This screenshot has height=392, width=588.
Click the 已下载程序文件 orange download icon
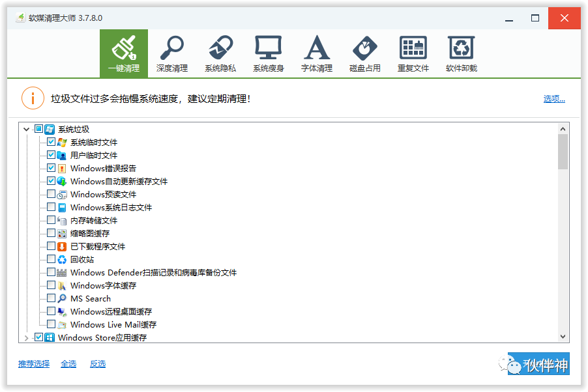(x=62, y=246)
